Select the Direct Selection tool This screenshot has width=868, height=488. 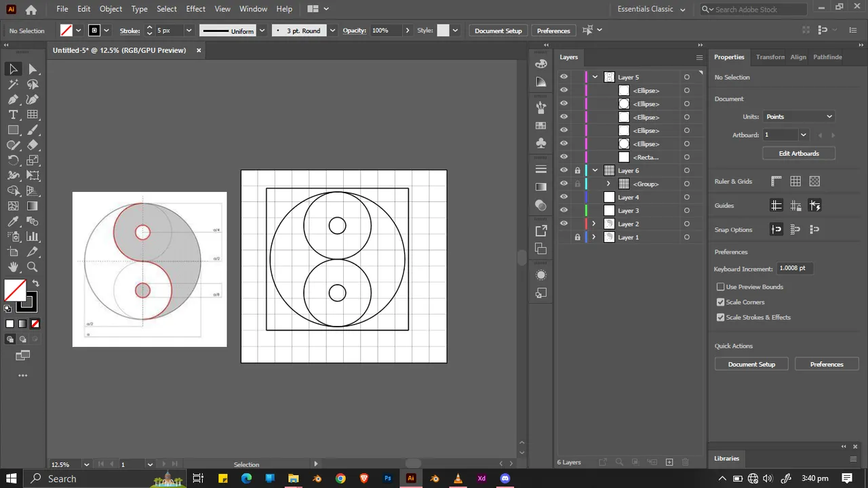point(33,69)
